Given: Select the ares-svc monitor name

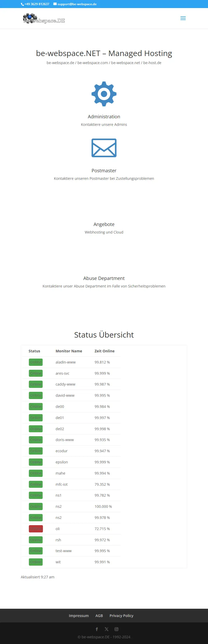Looking at the screenshot, I should (x=62, y=373).
